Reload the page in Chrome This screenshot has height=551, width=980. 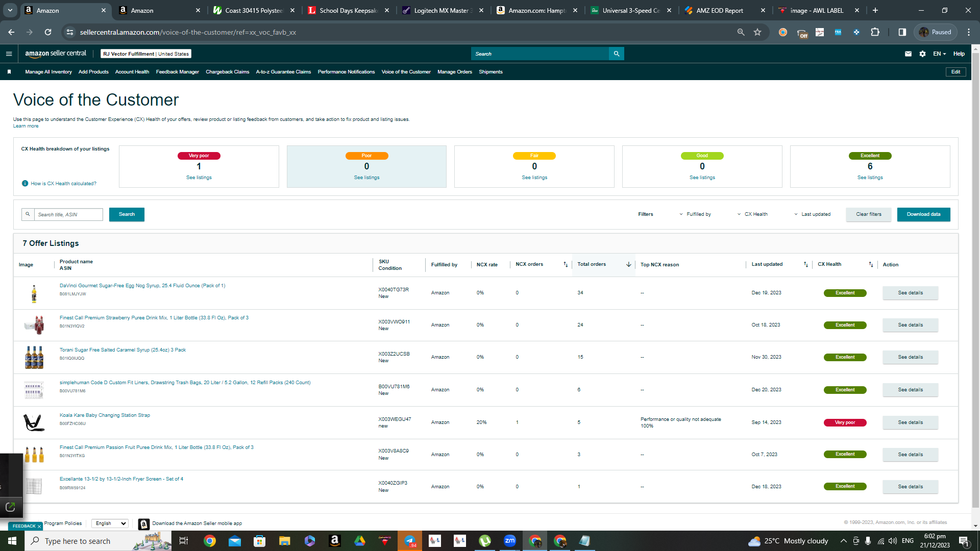pyautogui.click(x=48, y=32)
